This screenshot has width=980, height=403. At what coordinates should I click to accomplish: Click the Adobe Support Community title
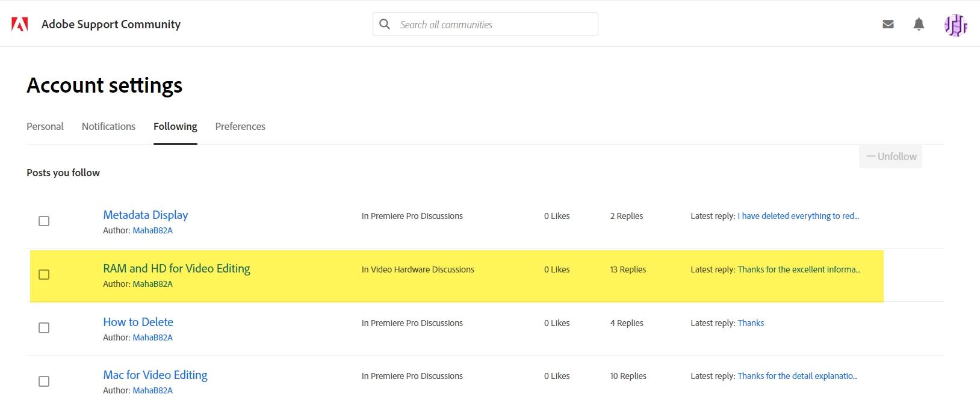click(x=111, y=24)
